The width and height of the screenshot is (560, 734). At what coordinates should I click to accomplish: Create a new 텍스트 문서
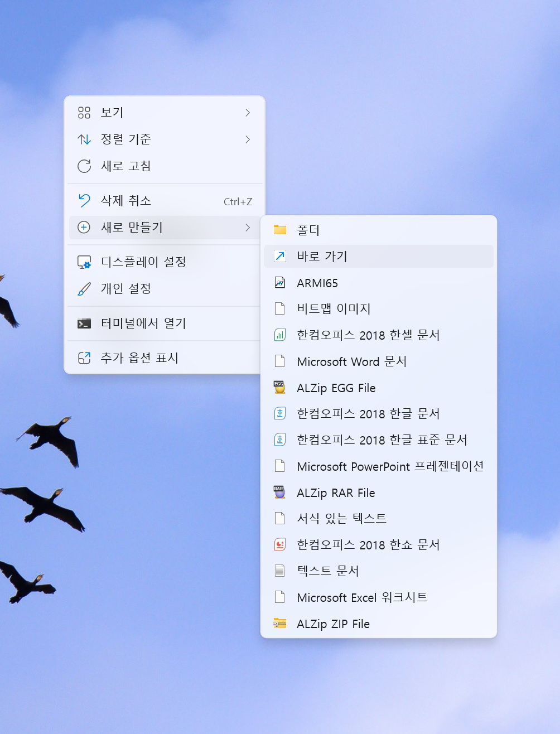pyautogui.click(x=379, y=571)
